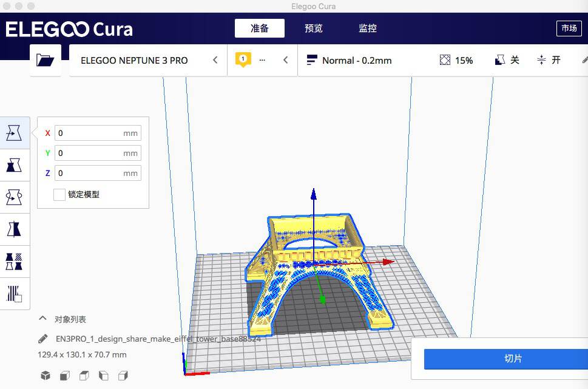Select the Rotate tool
The image size is (588, 389).
pyautogui.click(x=14, y=197)
